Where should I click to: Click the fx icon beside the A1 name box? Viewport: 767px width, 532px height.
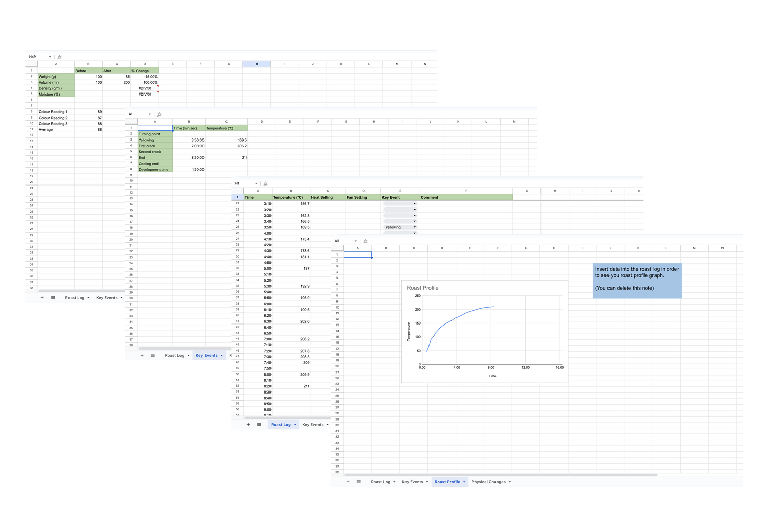(x=160, y=114)
